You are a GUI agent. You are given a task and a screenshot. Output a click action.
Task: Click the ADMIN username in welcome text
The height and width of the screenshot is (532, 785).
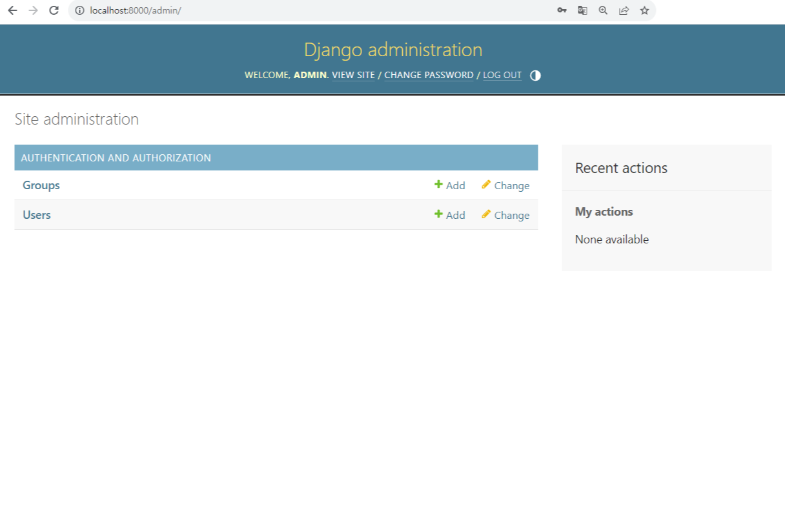pos(311,76)
